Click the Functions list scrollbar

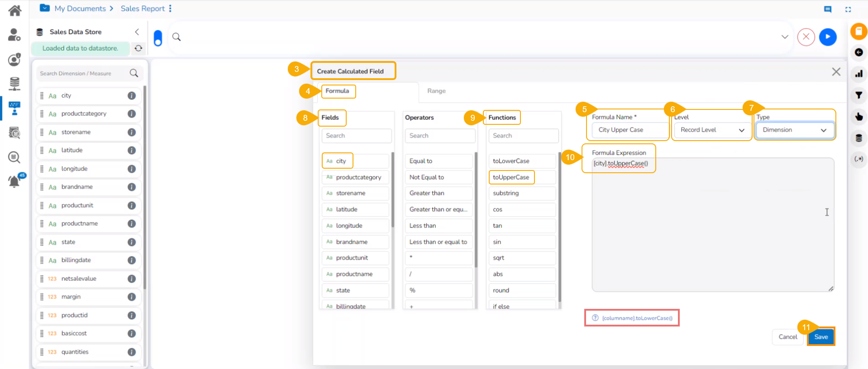[x=560, y=227]
